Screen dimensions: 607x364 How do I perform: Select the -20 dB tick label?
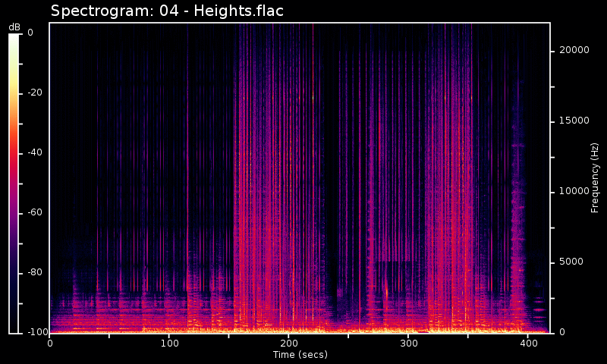[x=35, y=93]
